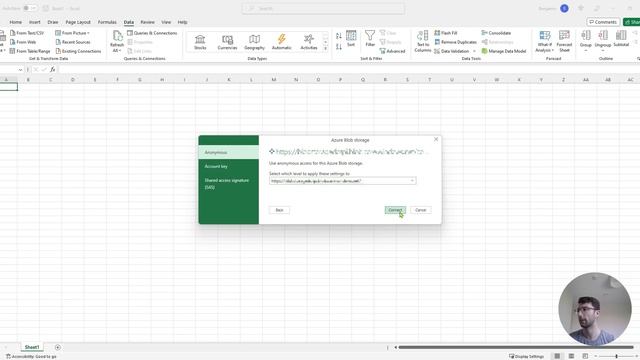The height and width of the screenshot is (360, 640).
Task: Click the From Table/Range icon
Action: pyautogui.click(x=12, y=51)
